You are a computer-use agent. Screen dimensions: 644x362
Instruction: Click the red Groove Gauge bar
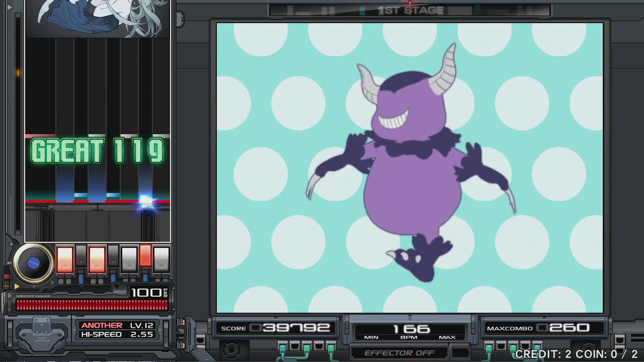[92, 305]
